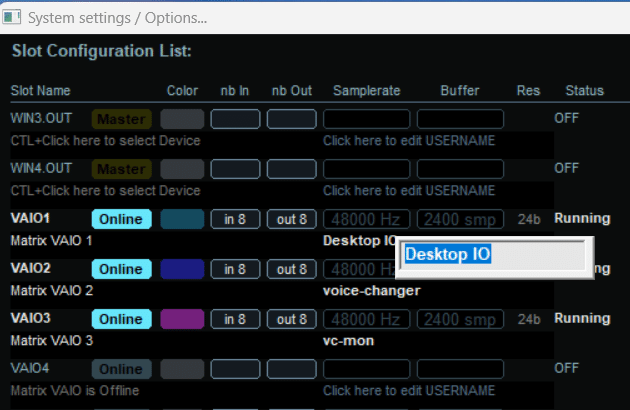The height and width of the screenshot is (410, 630).
Task: Click the nb In box for VAIO4
Action: (235, 369)
